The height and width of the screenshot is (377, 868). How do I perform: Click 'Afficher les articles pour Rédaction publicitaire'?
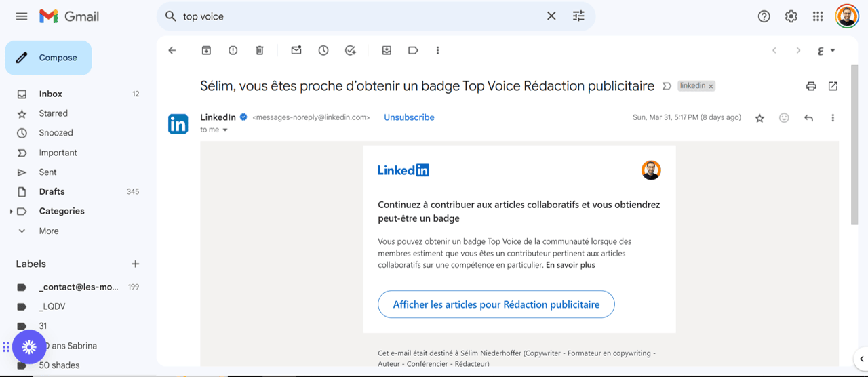point(496,304)
